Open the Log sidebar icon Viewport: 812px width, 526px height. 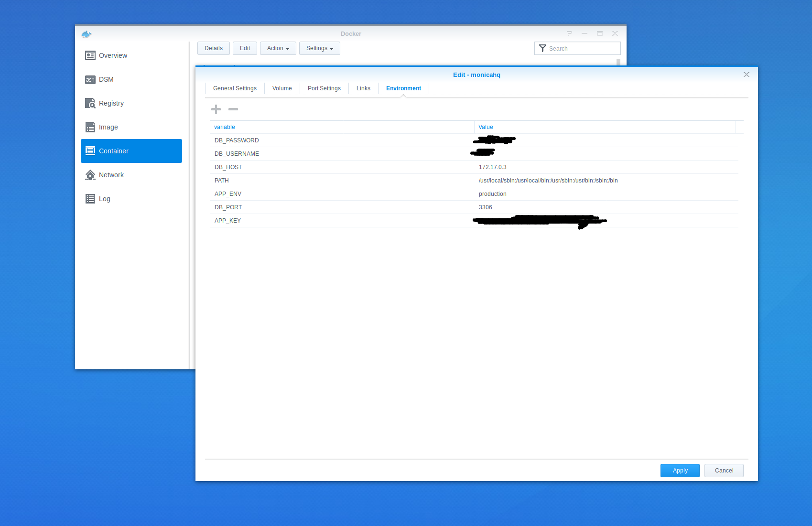[x=90, y=199]
